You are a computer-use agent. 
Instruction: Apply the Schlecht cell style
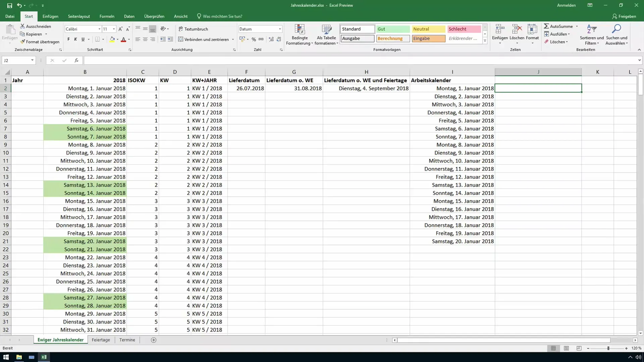coord(464,29)
